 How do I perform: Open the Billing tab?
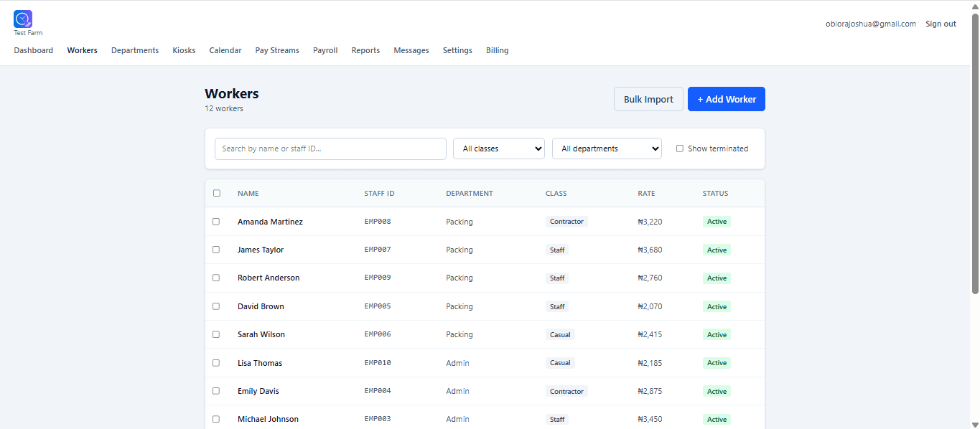[497, 50]
